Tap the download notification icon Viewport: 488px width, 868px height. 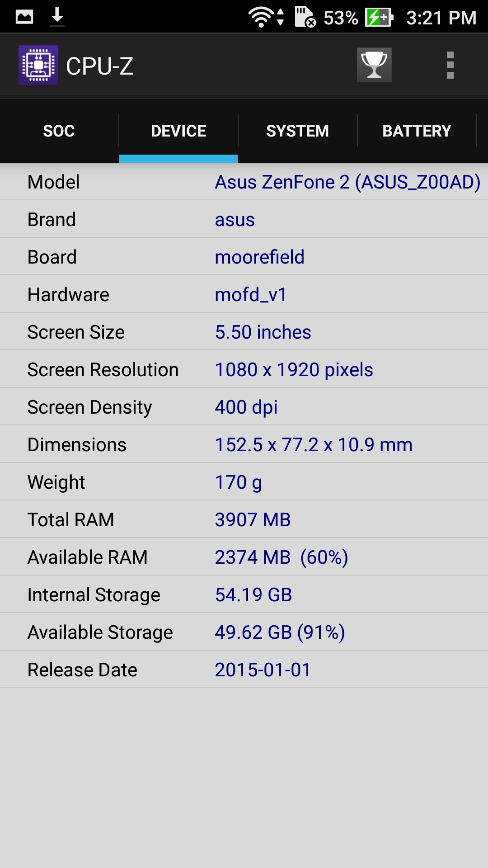click(57, 17)
